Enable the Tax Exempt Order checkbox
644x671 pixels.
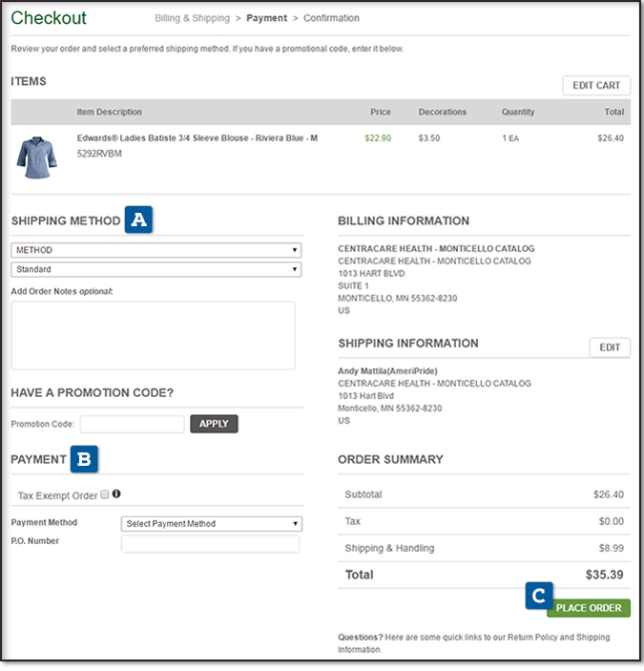pos(104,494)
